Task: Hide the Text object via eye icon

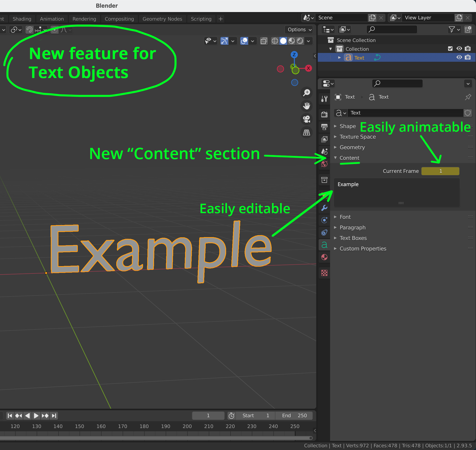Action: pyautogui.click(x=459, y=57)
